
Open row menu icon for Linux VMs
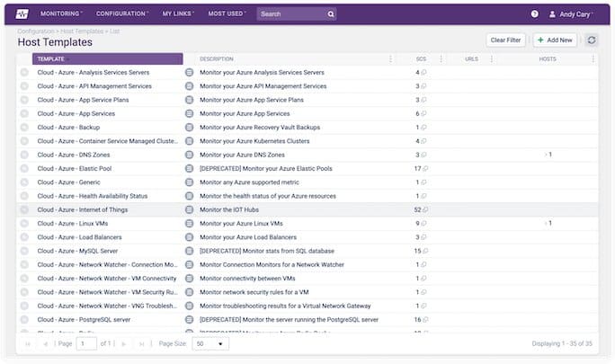pyautogui.click(x=189, y=223)
